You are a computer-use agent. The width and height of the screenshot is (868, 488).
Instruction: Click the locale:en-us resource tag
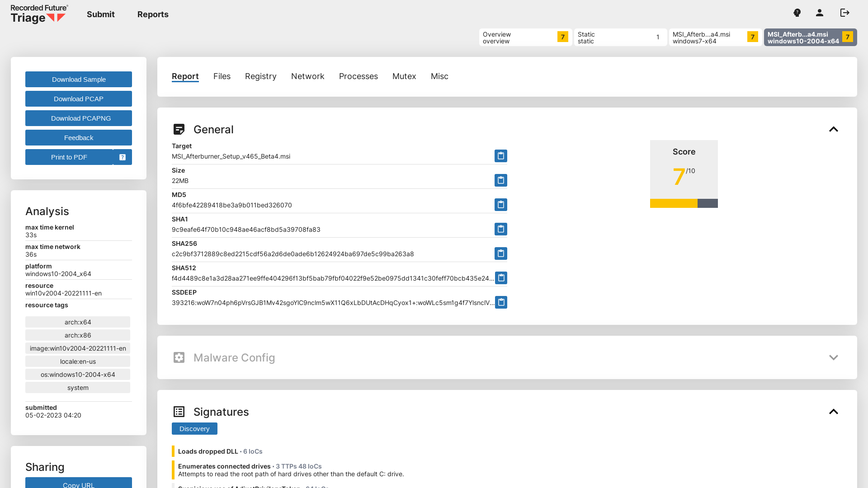tap(78, 361)
